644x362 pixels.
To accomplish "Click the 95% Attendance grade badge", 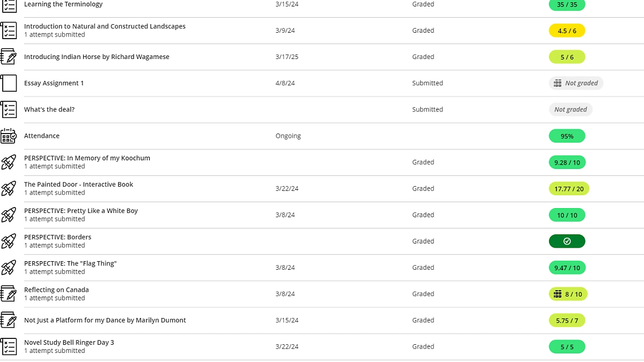I will [567, 136].
